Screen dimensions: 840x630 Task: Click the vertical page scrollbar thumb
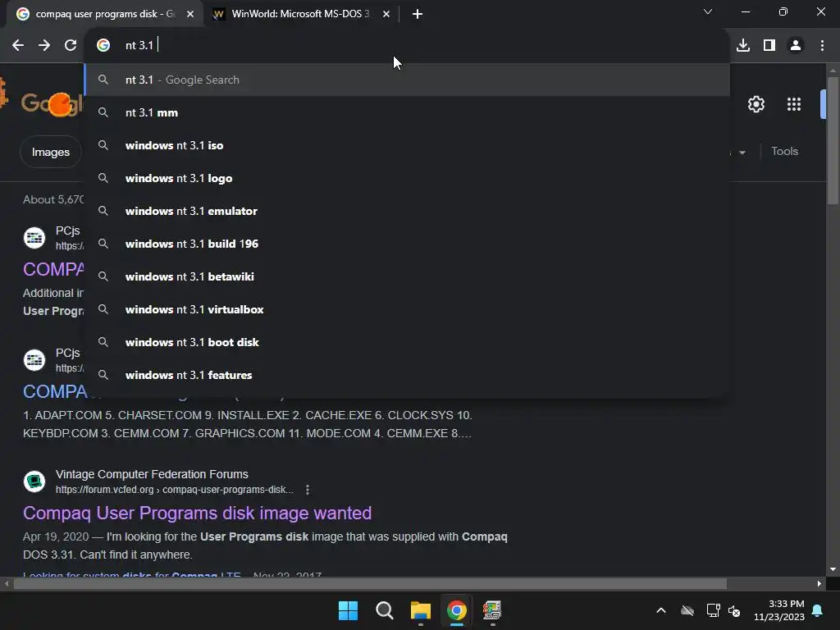(833, 140)
